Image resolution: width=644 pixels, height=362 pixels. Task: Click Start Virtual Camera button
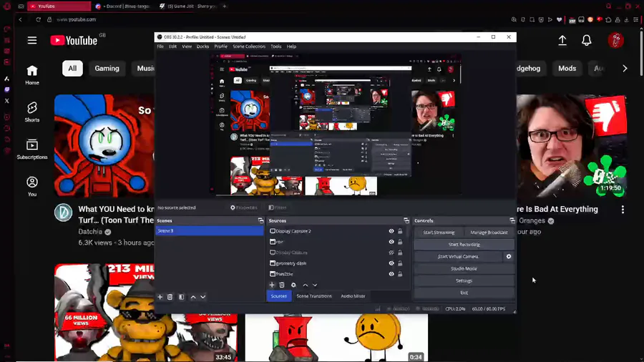(458, 257)
